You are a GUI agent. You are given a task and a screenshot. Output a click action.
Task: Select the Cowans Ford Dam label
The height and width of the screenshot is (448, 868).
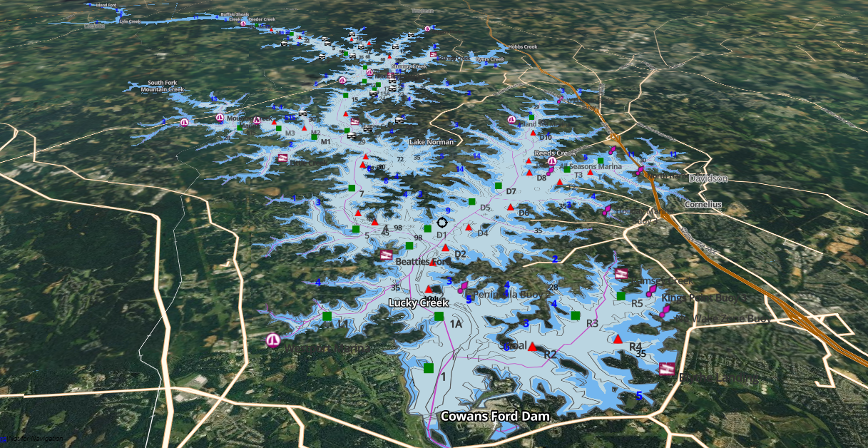pos(496,416)
